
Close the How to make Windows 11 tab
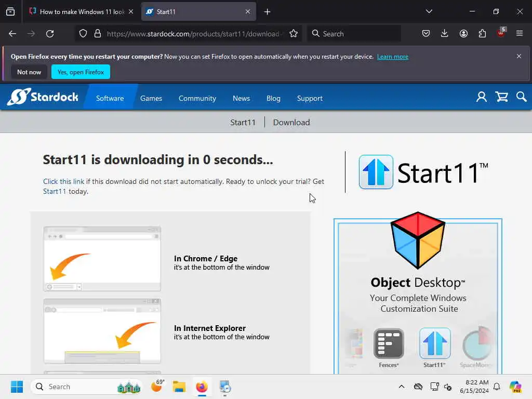click(x=131, y=12)
